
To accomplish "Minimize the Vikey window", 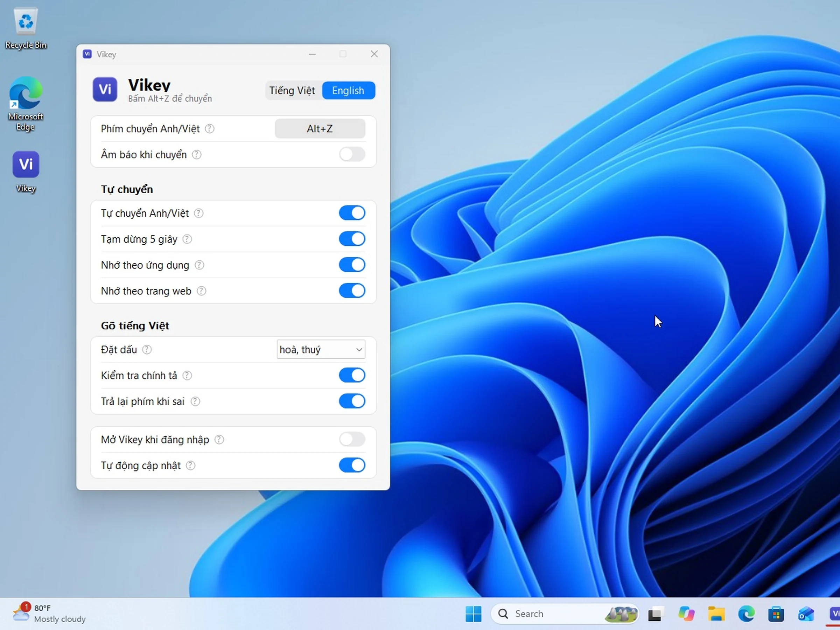I will [x=312, y=54].
